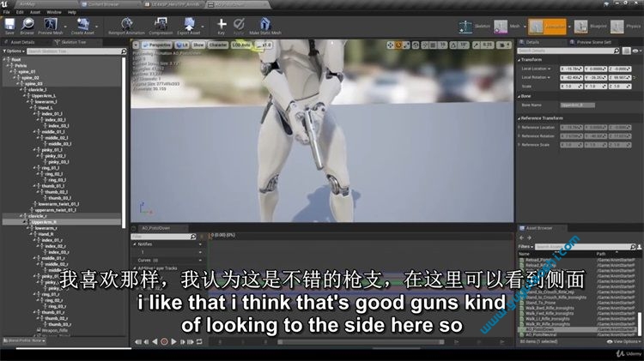Click the animation timeline scrub bar
Viewport: 644px width, 361px height.
[x=361, y=342]
